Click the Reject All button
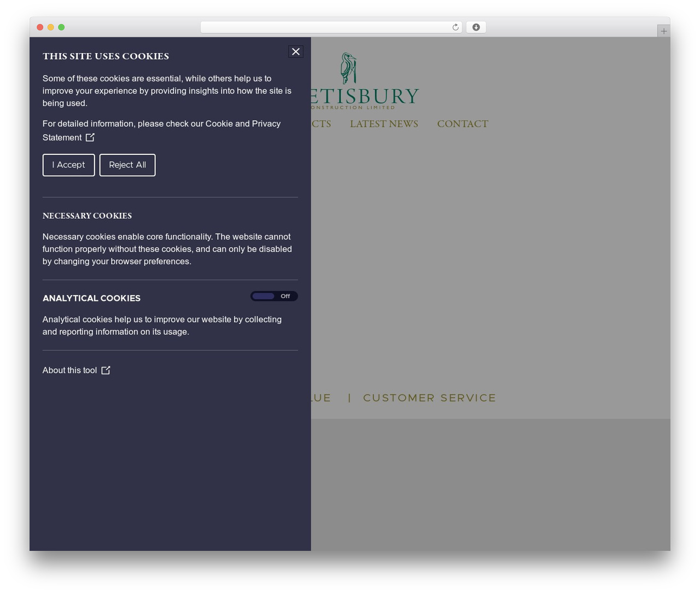The image size is (700, 593). click(x=127, y=165)
